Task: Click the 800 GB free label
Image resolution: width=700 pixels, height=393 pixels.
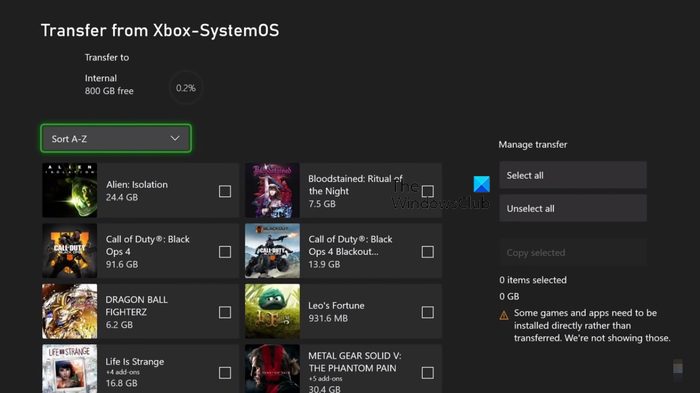Action: pyautogui.click(x=109, y=91)
